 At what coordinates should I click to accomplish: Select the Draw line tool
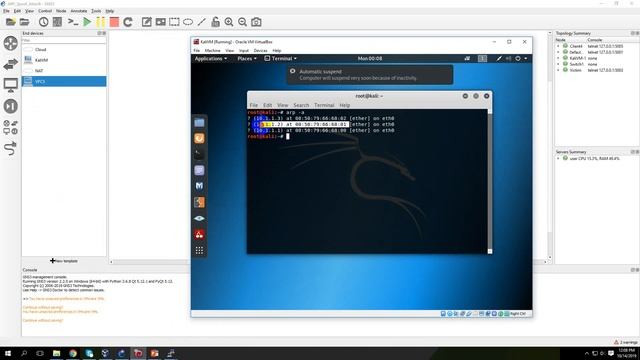[202, 22]
